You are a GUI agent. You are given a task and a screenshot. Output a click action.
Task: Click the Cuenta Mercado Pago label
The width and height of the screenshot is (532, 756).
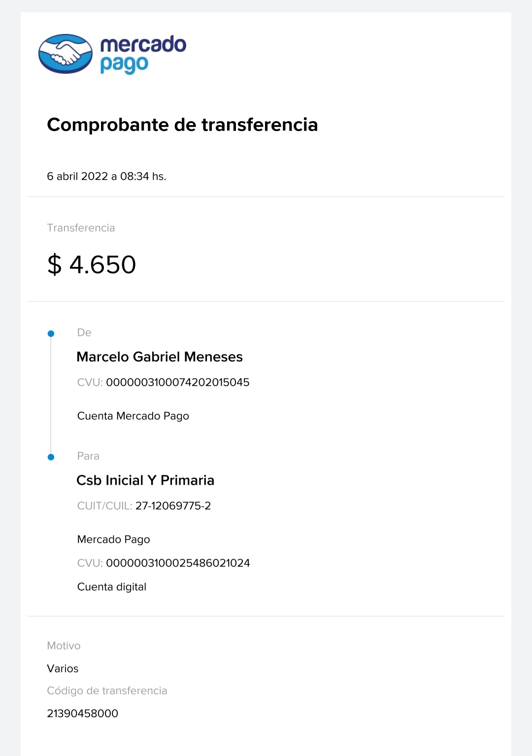[x=133, y=416]
